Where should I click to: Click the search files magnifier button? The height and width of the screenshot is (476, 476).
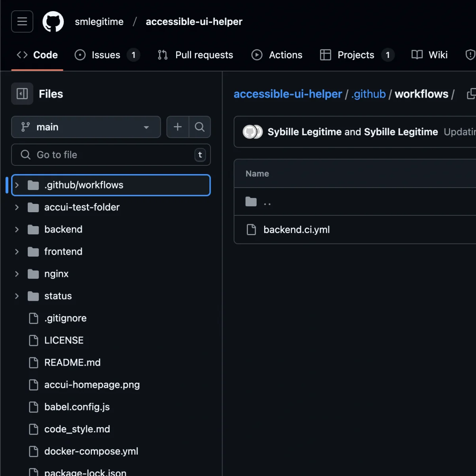(x=200, y=127)
